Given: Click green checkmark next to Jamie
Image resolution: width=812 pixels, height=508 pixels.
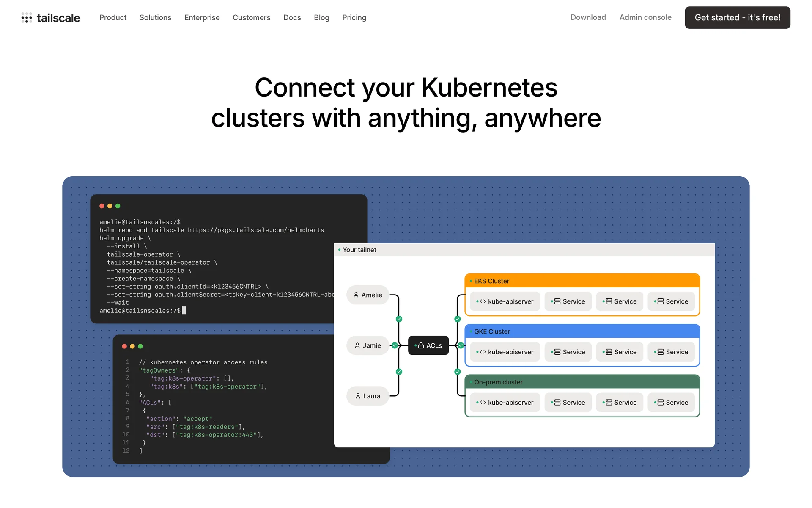Looking at the screenshot, I should (395, 345).
